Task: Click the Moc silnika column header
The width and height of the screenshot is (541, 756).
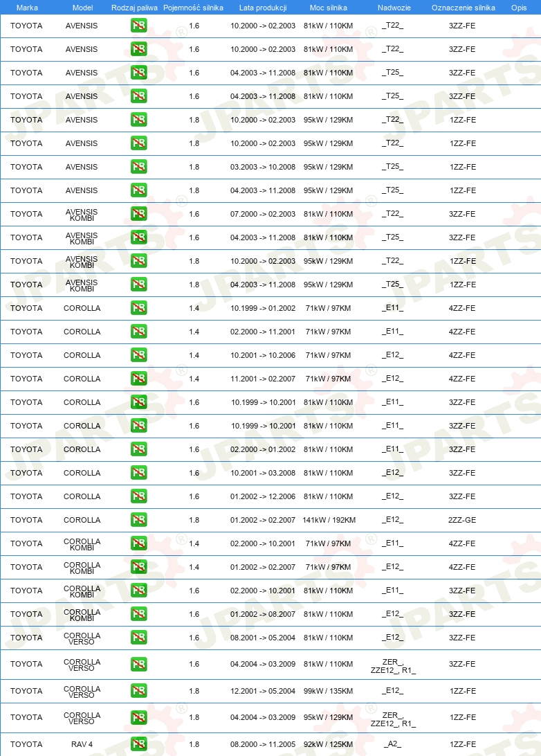Action: [329, 8]
